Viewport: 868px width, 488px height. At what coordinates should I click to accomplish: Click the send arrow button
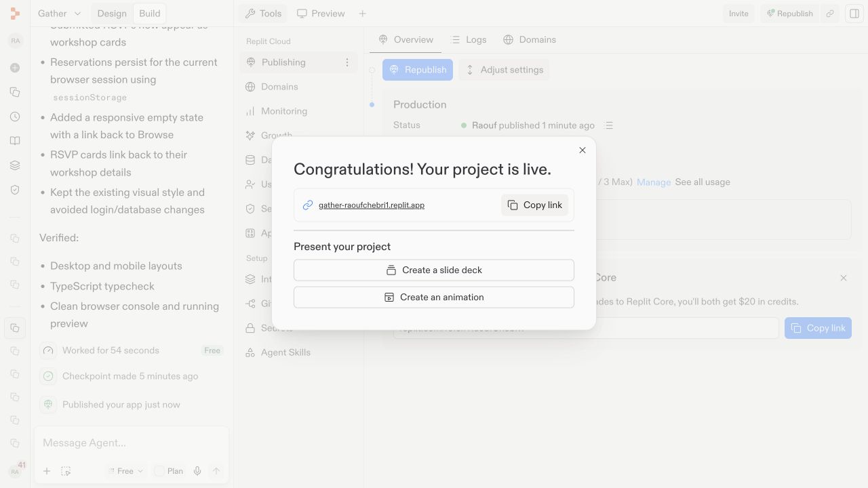tap(216, 471)
